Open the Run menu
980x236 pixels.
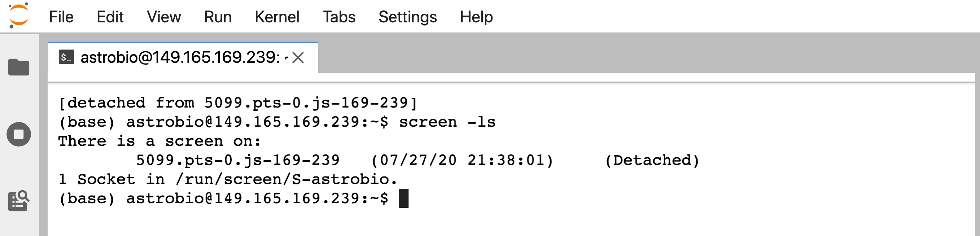point(218,17)
